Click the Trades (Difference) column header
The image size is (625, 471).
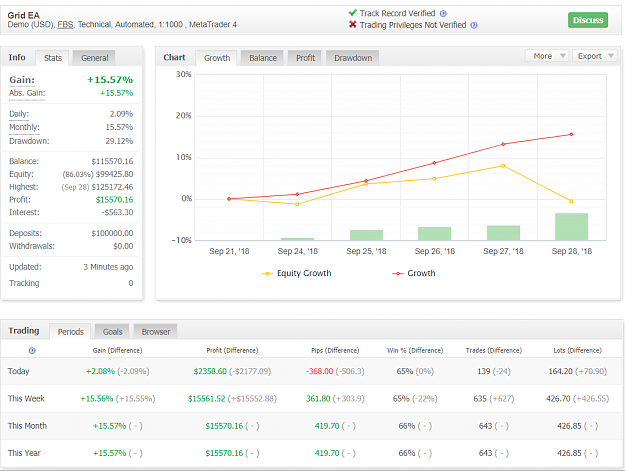[x=493, y=351]
